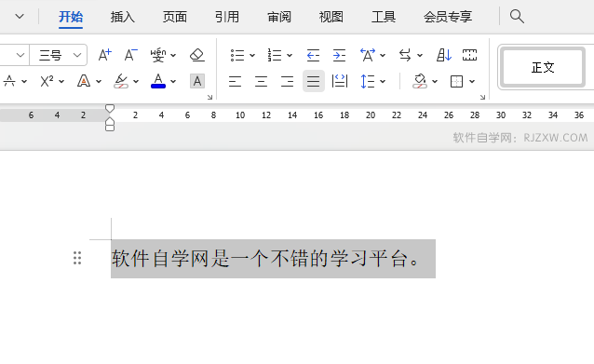Expand the phonetic guide dropdown arrow
The height and width of the screenshot is (364, 594).
(x=173, y=55)
